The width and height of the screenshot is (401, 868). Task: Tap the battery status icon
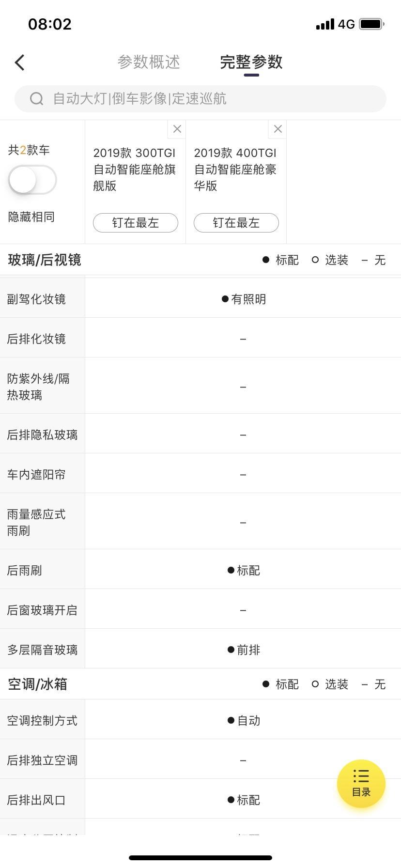372,24
